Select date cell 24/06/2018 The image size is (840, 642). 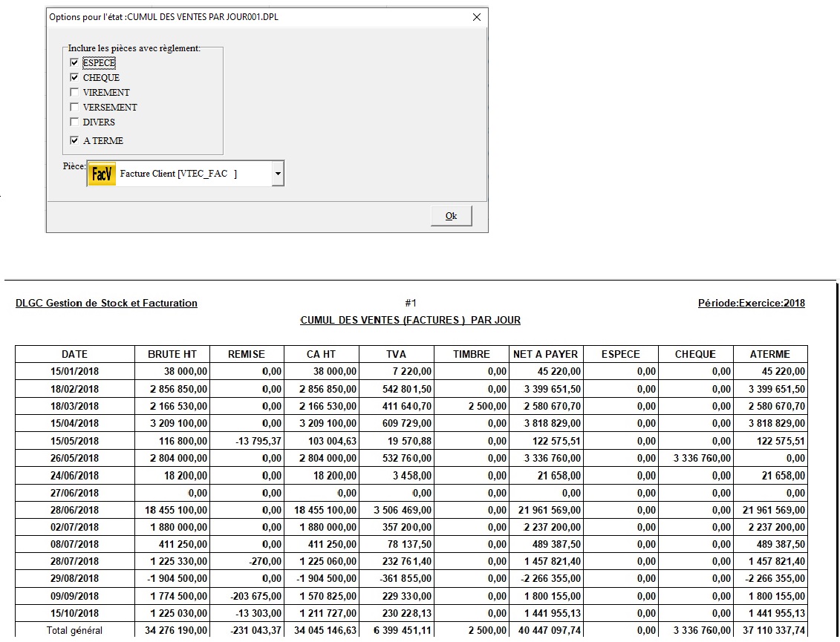tap(74, 476)
